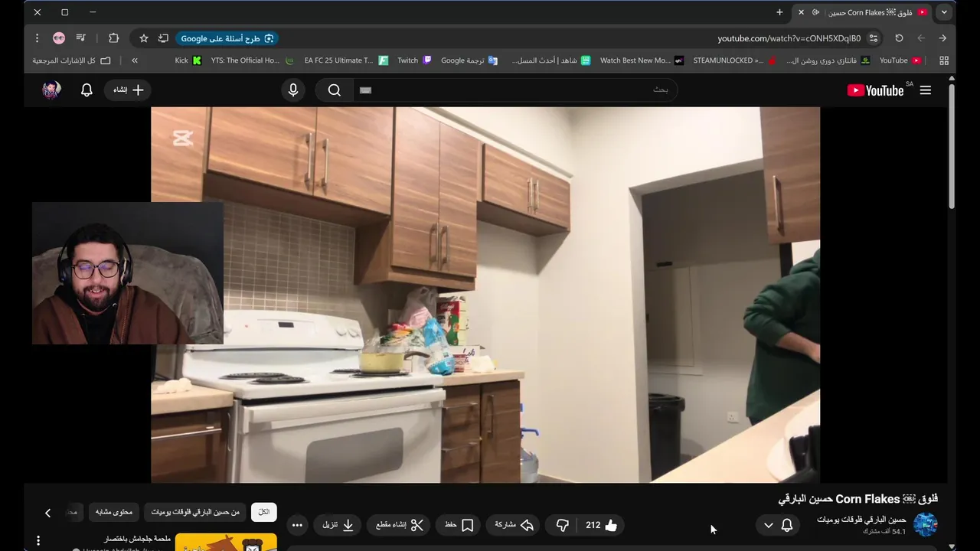Image resolution: width=980 pixels, height=551 pixels.
Task: Show more filter chips with arrow
Action: click(47, 513)
